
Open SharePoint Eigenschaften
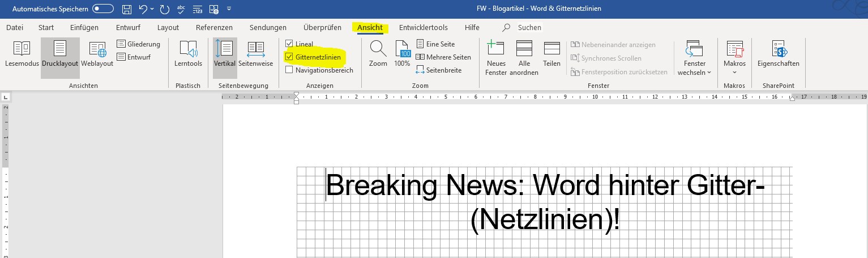[779, 54]
